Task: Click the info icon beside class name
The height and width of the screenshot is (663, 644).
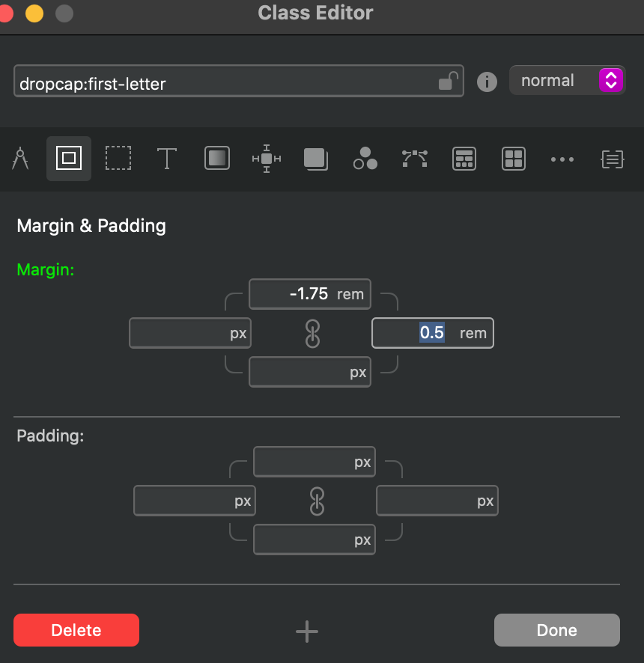Action: (487, 82)
